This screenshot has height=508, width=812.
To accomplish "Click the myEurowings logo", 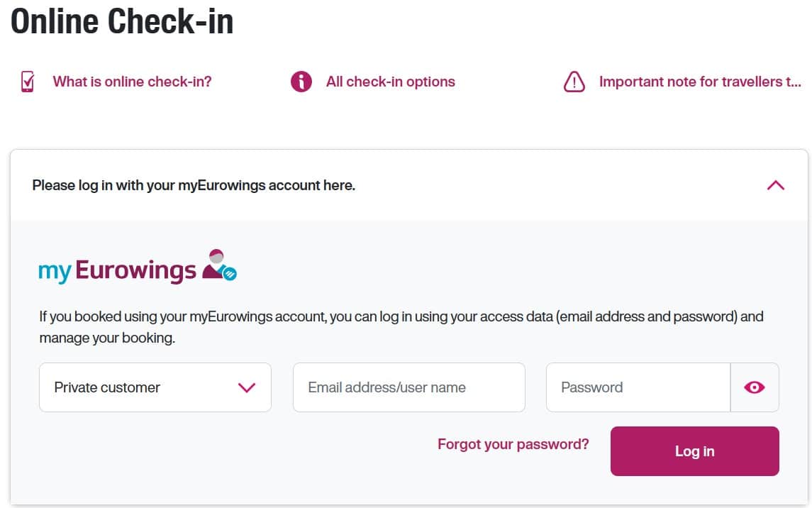I will coord(138,267).
